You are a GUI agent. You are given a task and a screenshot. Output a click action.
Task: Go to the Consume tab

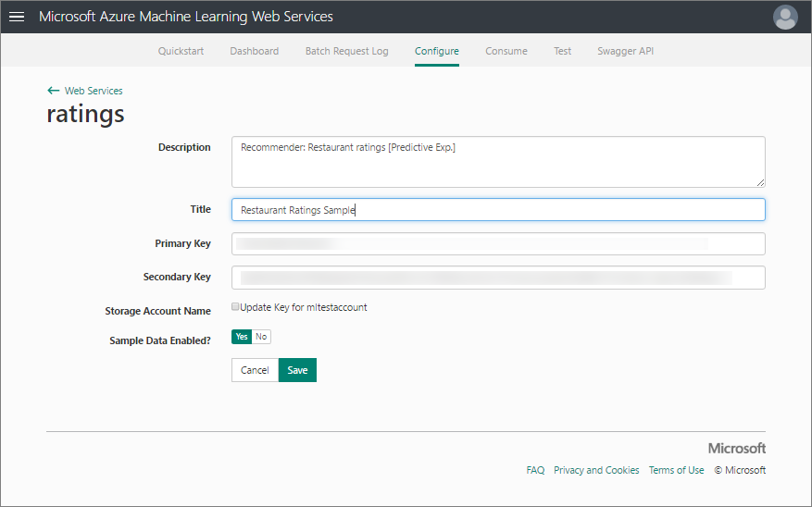coord(506,51)
